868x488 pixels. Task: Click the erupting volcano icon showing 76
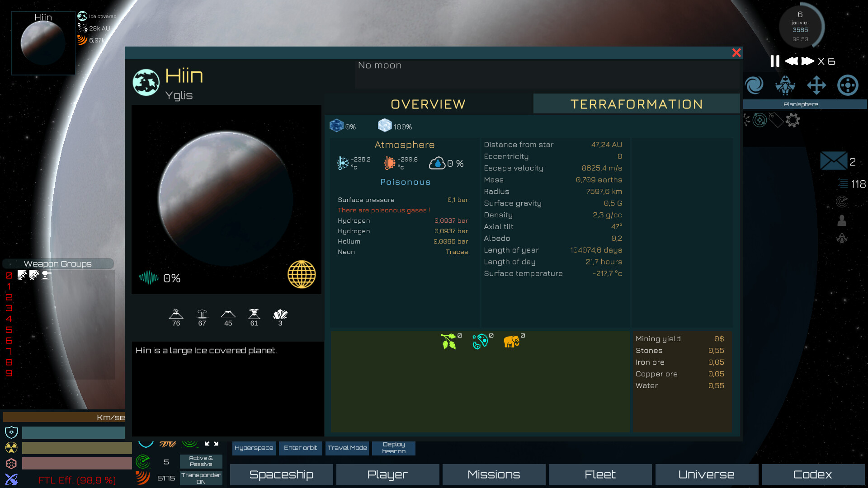point(176,315)
